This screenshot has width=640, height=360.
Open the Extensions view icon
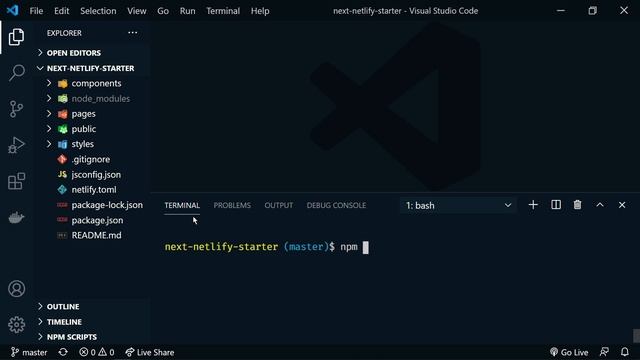16,181
